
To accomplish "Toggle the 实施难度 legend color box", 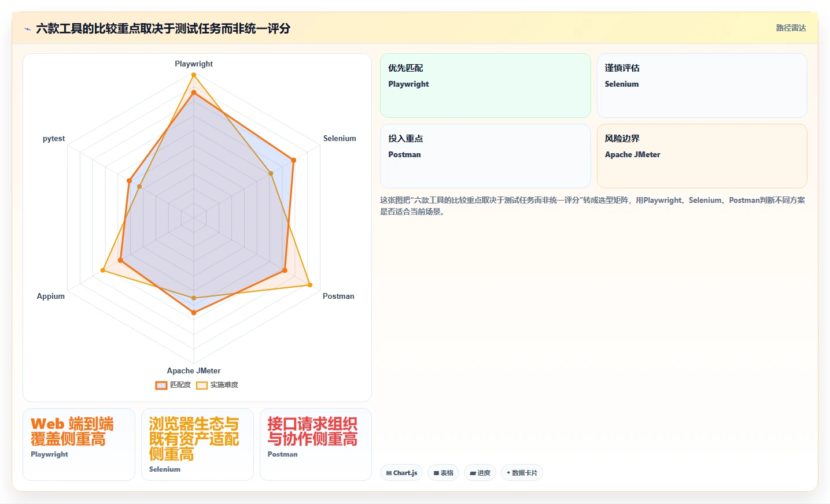I will 202,385.
